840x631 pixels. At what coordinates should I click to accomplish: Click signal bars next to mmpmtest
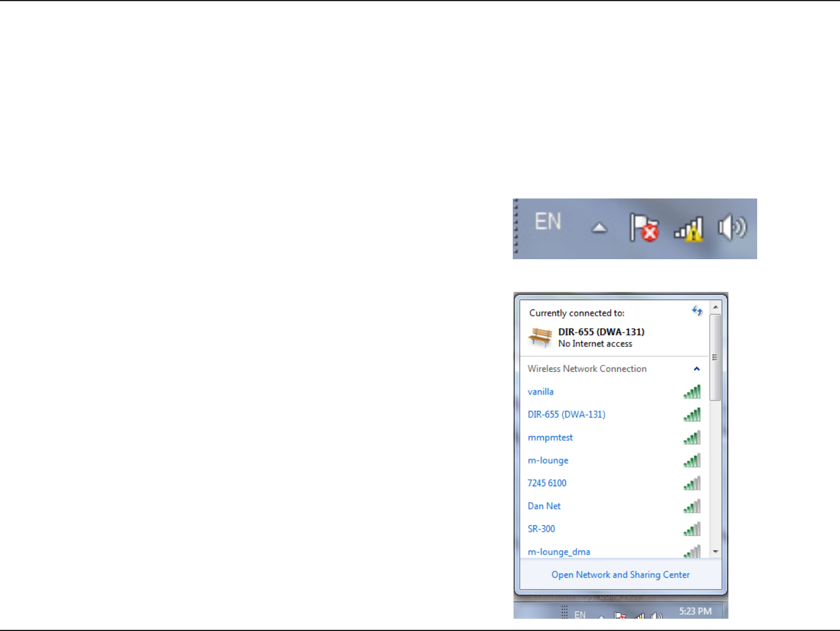click(x=692, y=437)
